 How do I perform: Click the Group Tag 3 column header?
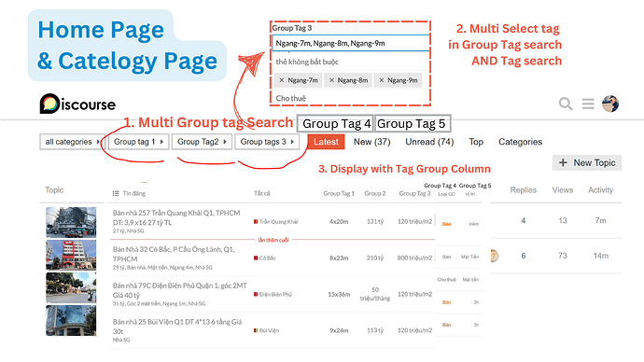(414, 193)
